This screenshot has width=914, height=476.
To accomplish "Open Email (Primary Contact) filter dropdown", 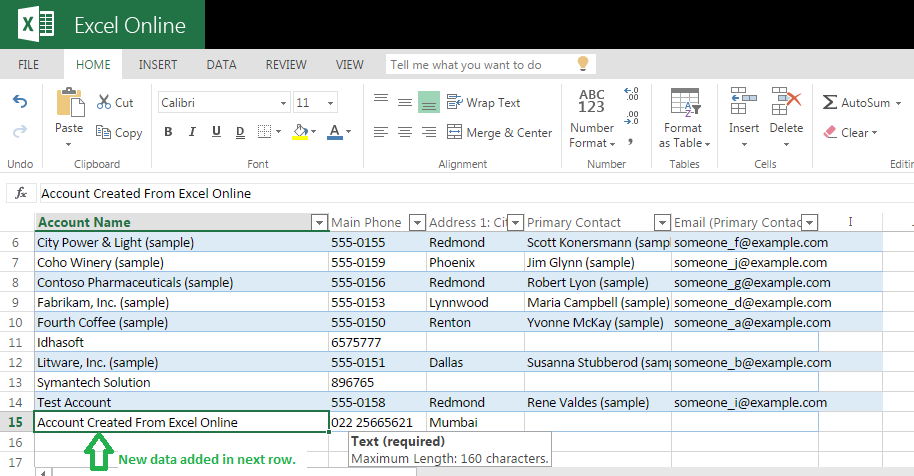I will pyautogui.click(x=810, y=223).
